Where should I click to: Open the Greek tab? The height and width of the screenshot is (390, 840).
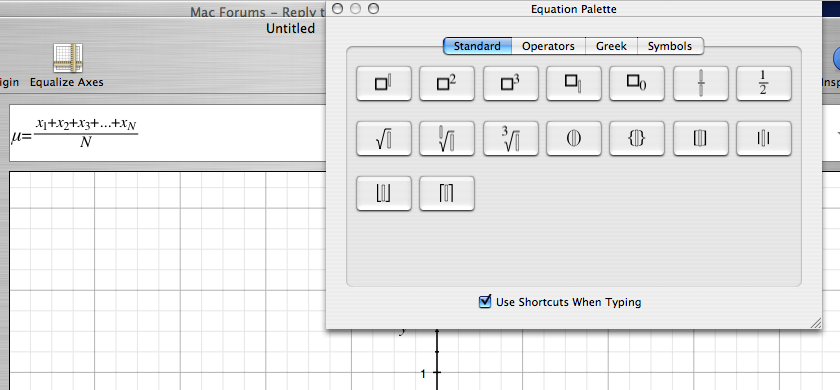(611, 46)
